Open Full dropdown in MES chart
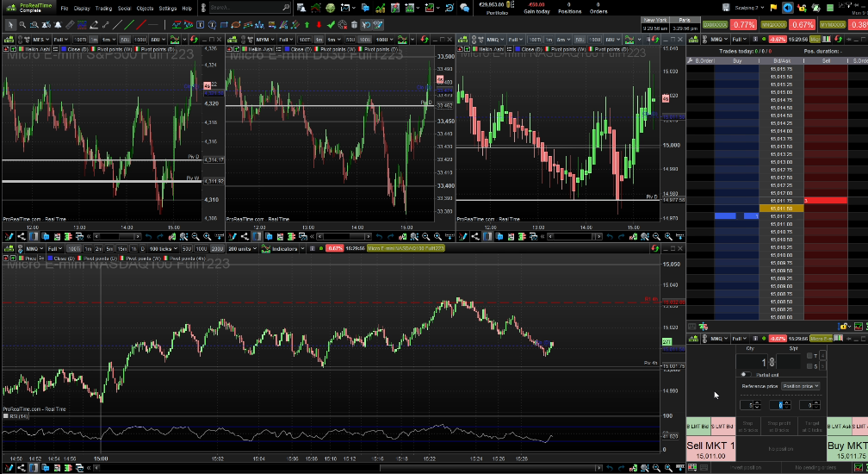This screenshot has height=474, width=868. [60, 40]
